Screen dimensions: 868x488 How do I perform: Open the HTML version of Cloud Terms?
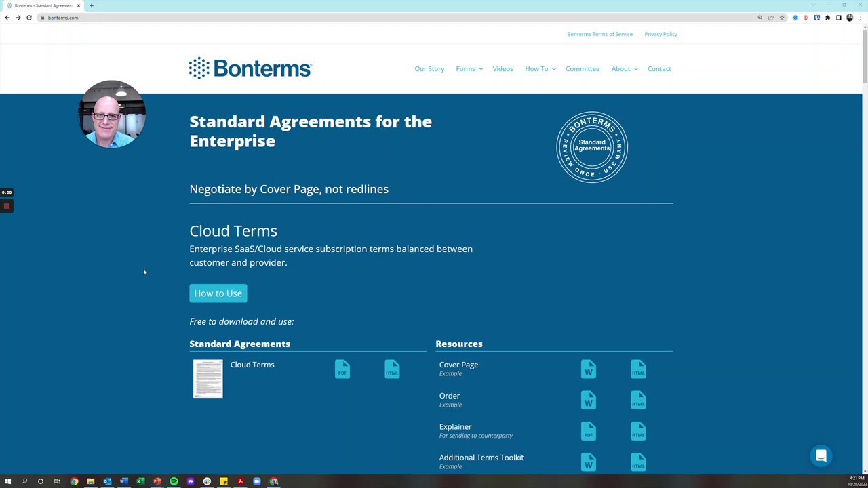(392, 369)
